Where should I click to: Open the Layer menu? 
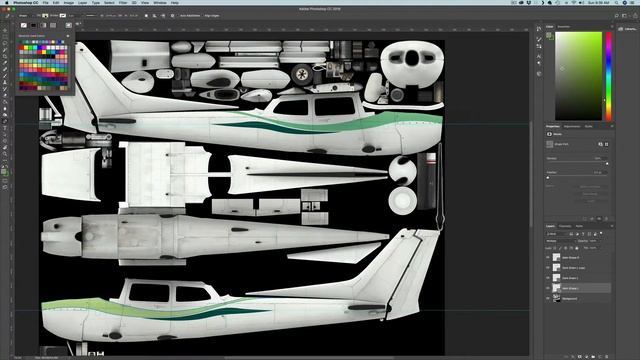click(82, 2)
